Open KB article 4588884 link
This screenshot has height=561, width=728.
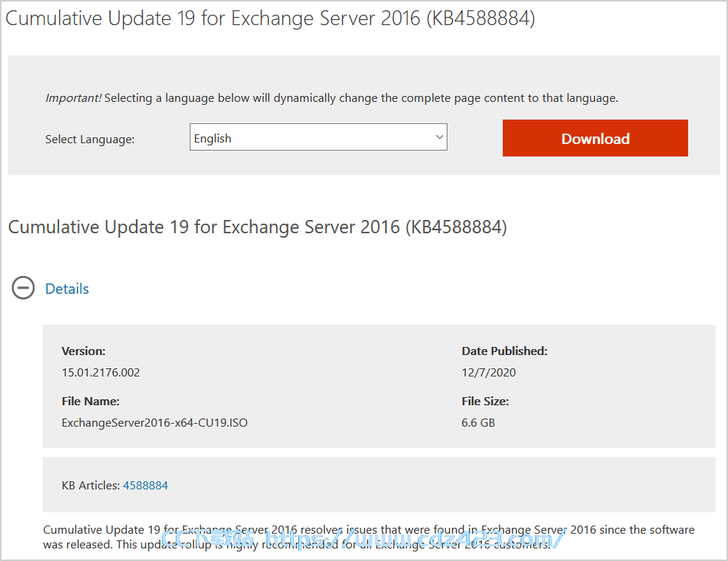click(145, 486)
